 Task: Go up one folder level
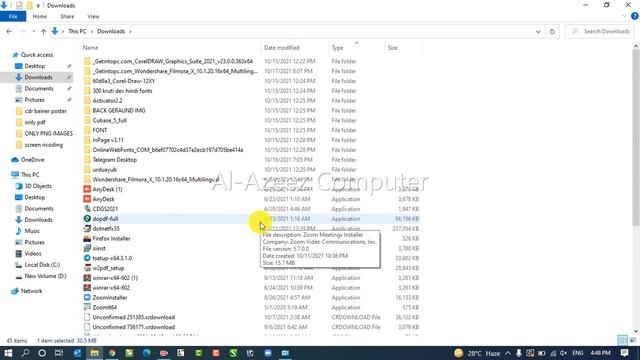43,31
